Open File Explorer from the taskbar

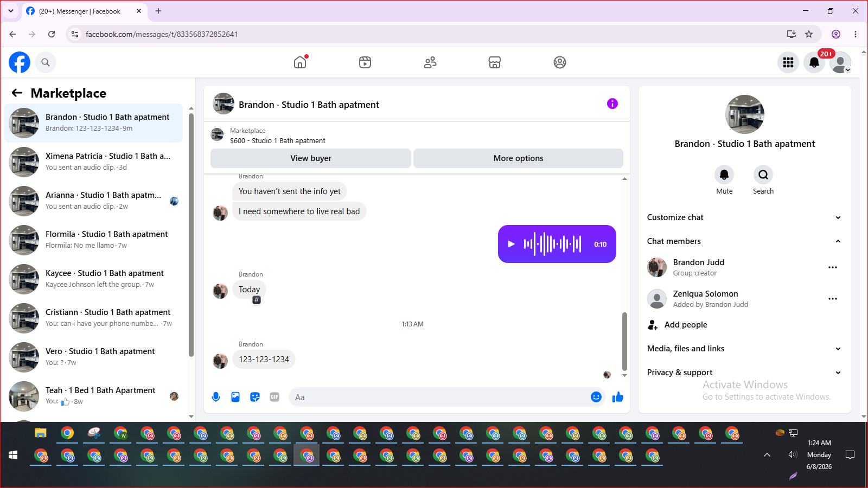(41, 433)
